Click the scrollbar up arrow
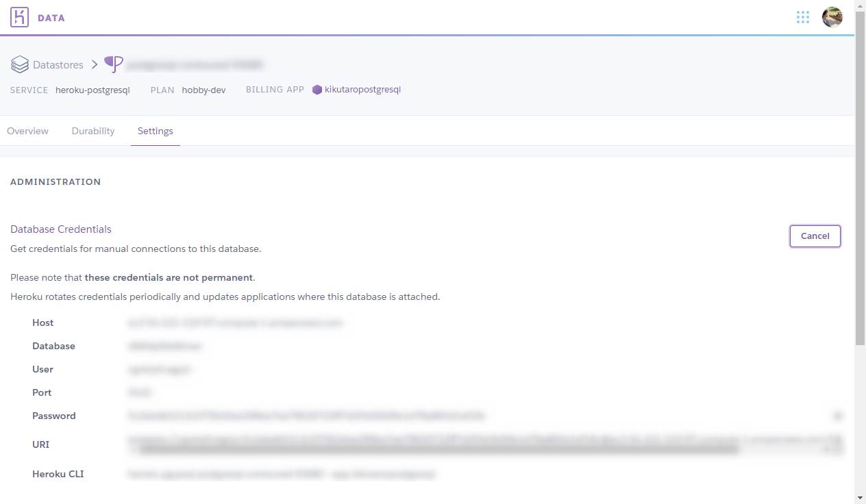The height and width of the screenshot is (504, 866). (x=861, y=5)
